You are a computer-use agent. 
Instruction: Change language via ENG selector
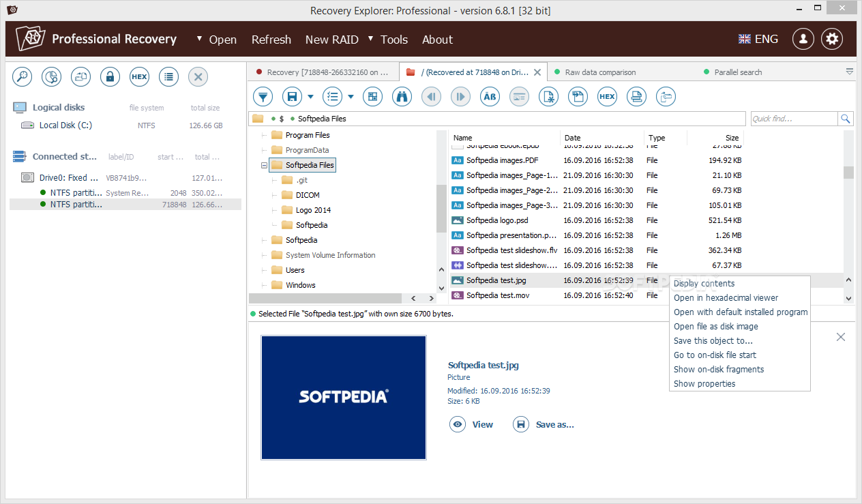tap(758, 39)
